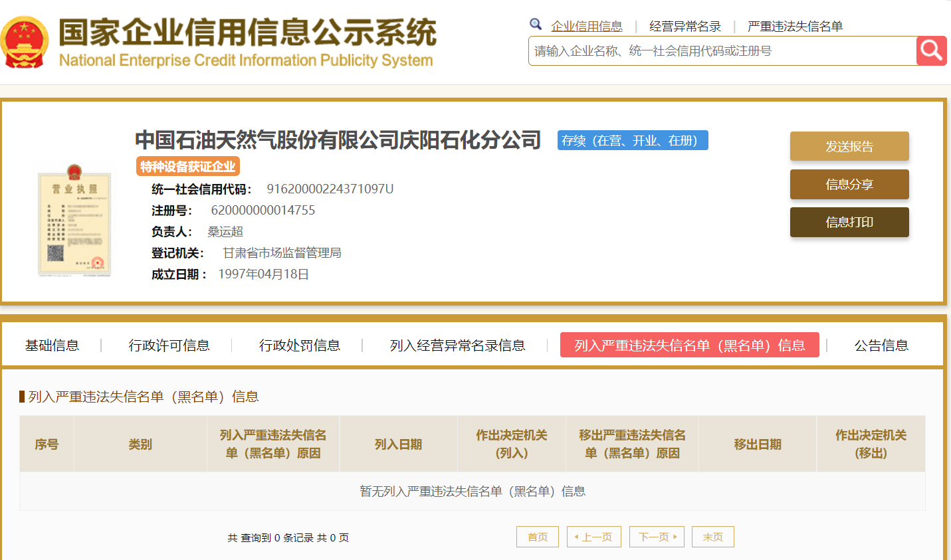Click the empty-table message 暂无列入严重违法失信名单（黑名单）信息
Image resolution: width=951 pixels, height=560 pixels.
coord(473,491)
